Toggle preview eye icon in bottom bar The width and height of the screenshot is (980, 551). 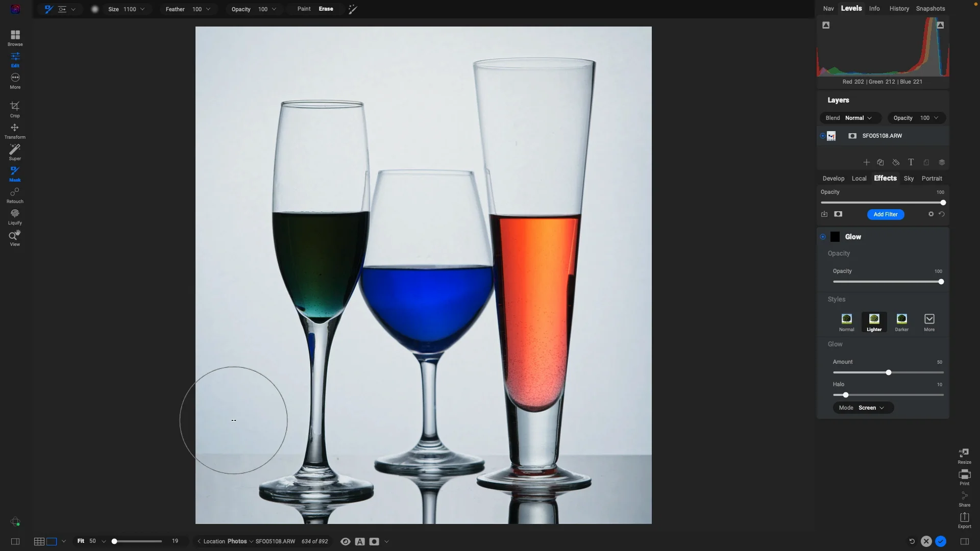(346, 541)
